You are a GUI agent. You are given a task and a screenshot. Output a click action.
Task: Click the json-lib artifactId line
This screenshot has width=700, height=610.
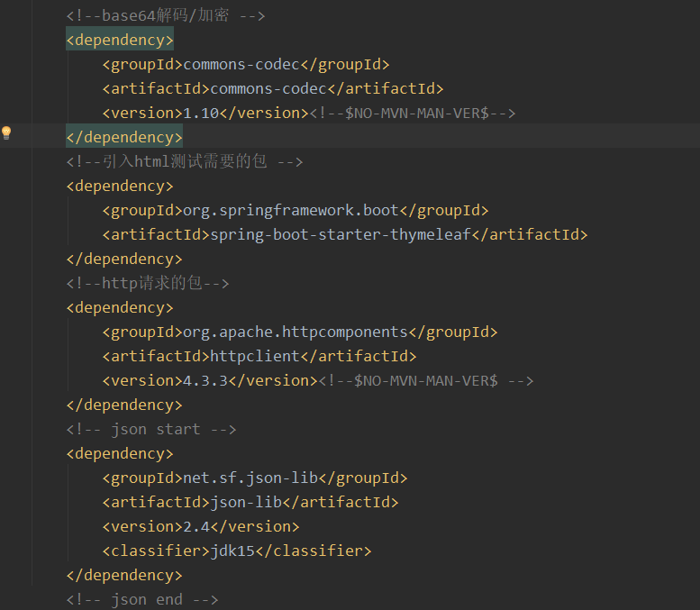pos(250,502)
